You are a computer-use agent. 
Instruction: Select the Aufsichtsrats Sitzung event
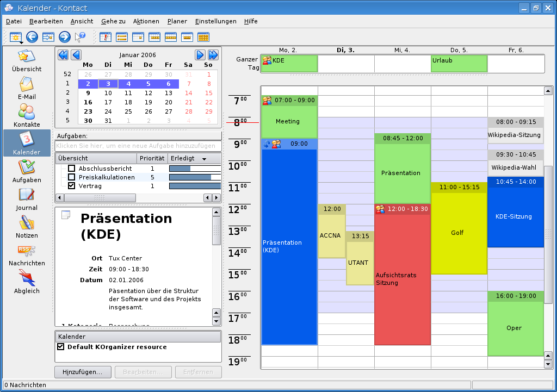403,275
